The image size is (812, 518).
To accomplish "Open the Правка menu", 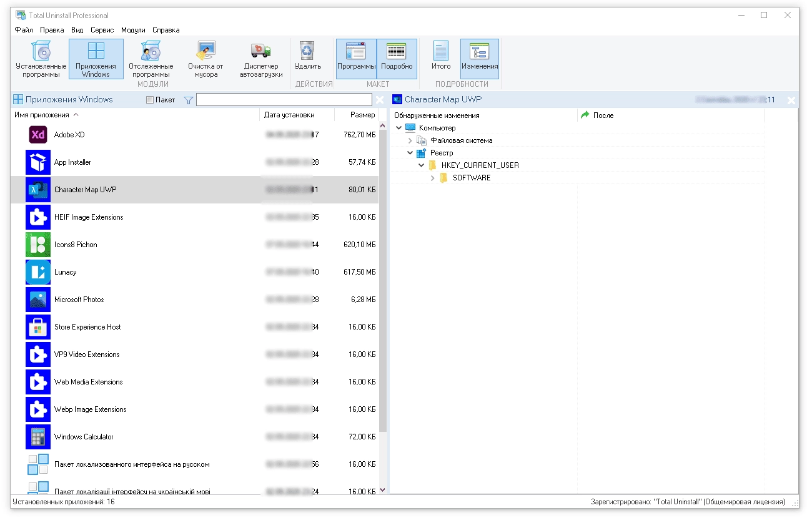I will [x=52, y=30].
